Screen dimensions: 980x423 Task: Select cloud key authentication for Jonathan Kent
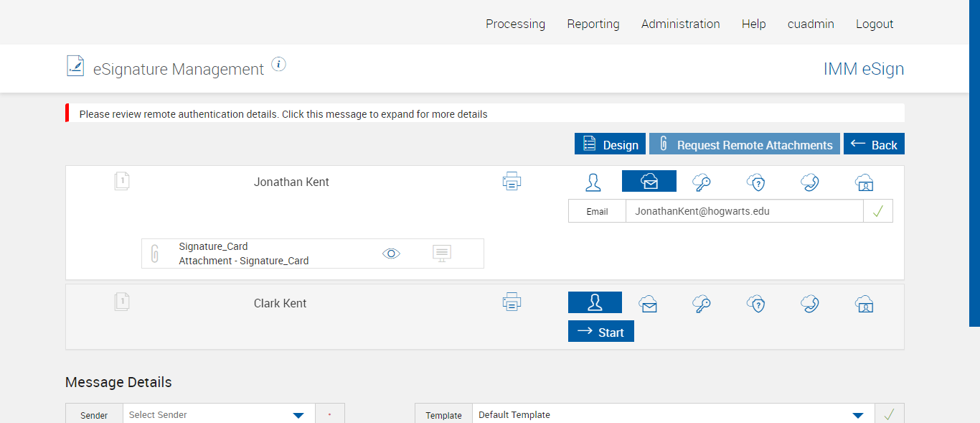(x=702, y=182)
